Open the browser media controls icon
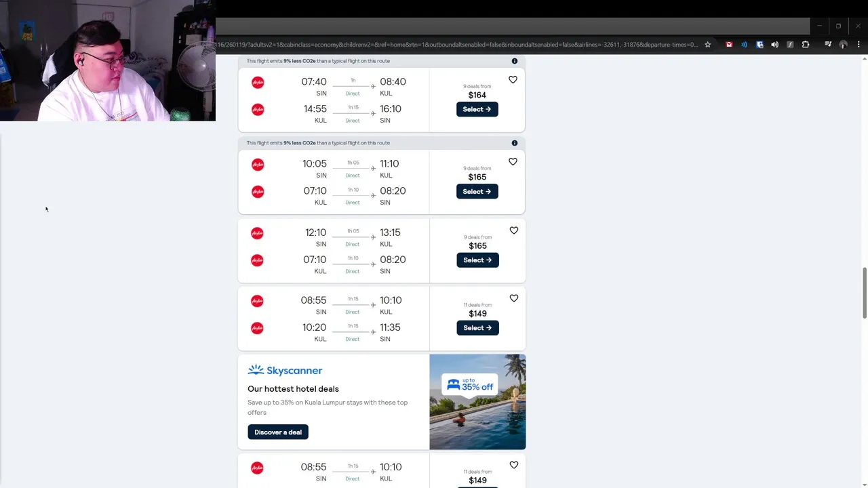Screen dimensions: 868x488 tap(828, 45)
